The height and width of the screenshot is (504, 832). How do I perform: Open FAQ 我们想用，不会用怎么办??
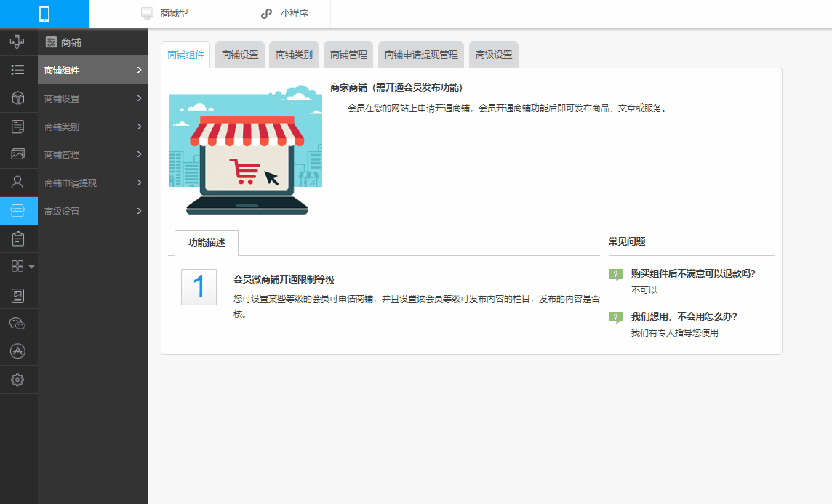click(684, 316)
